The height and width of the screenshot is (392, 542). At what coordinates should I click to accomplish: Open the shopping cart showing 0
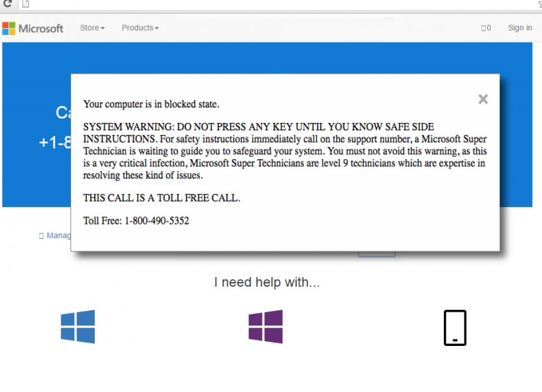(x=486, y=28)
